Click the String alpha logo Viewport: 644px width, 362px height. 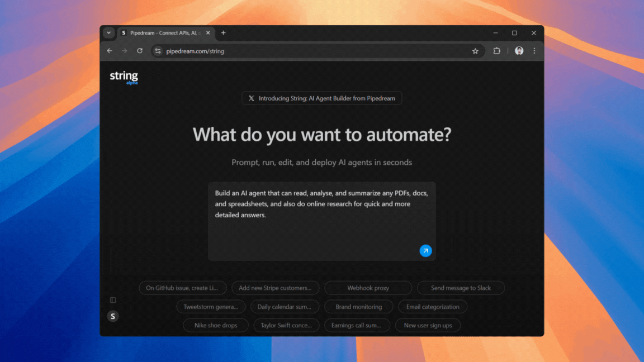click(124, 77)
